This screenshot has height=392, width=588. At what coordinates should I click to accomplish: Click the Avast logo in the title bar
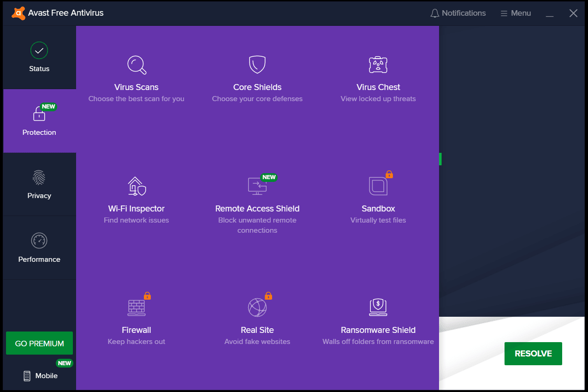pos(18,12)
